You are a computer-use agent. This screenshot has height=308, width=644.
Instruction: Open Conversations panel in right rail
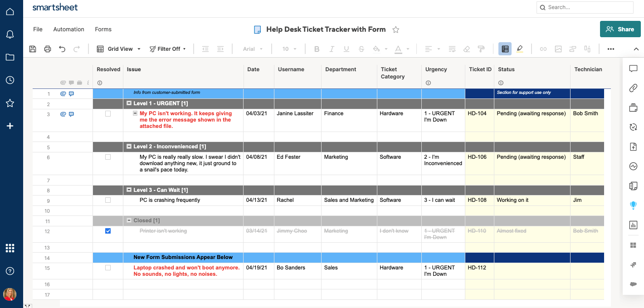(634, 69)
